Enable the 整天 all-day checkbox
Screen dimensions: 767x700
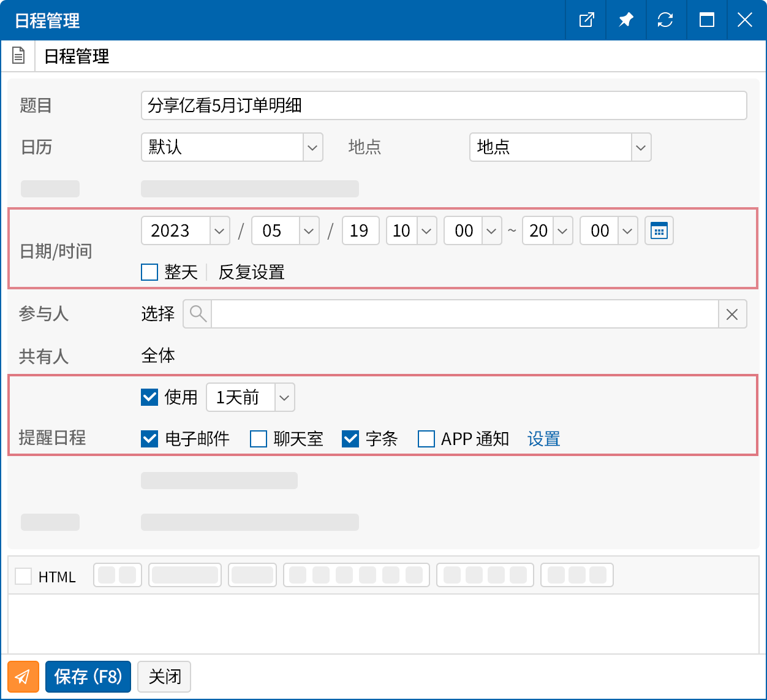pos(149,272)
